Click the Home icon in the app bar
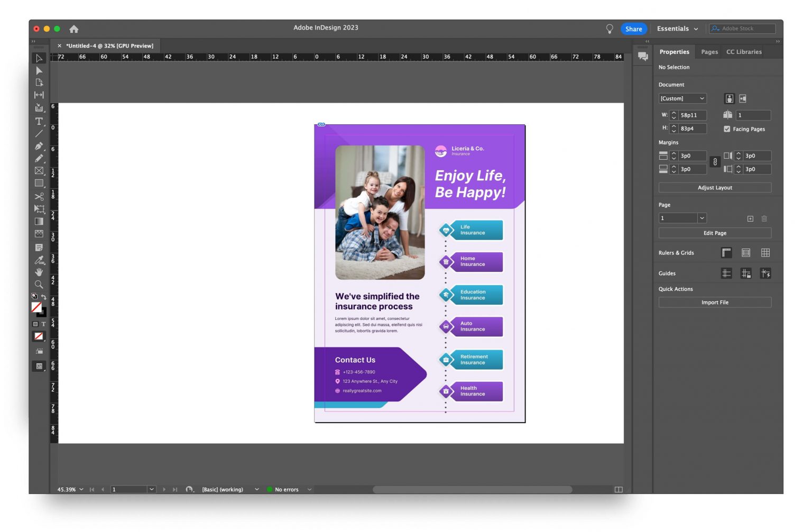 [73, 29]
